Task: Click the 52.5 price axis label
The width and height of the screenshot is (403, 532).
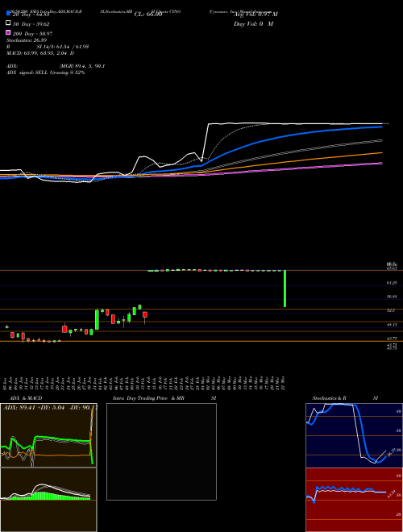Action: [x=391, y=310]
